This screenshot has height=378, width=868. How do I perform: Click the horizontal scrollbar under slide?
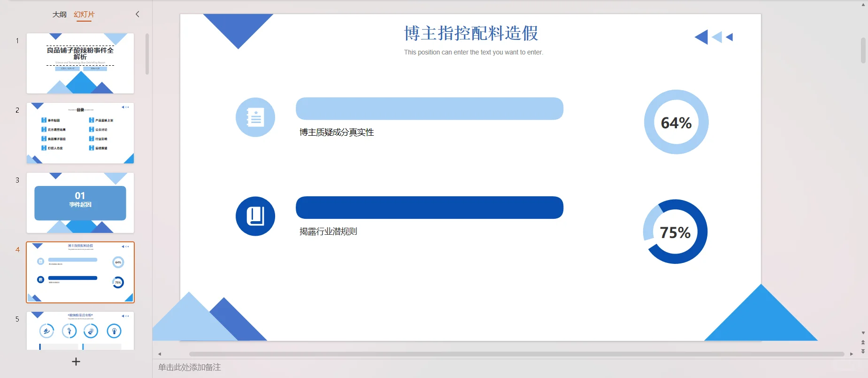coord(516,354)
